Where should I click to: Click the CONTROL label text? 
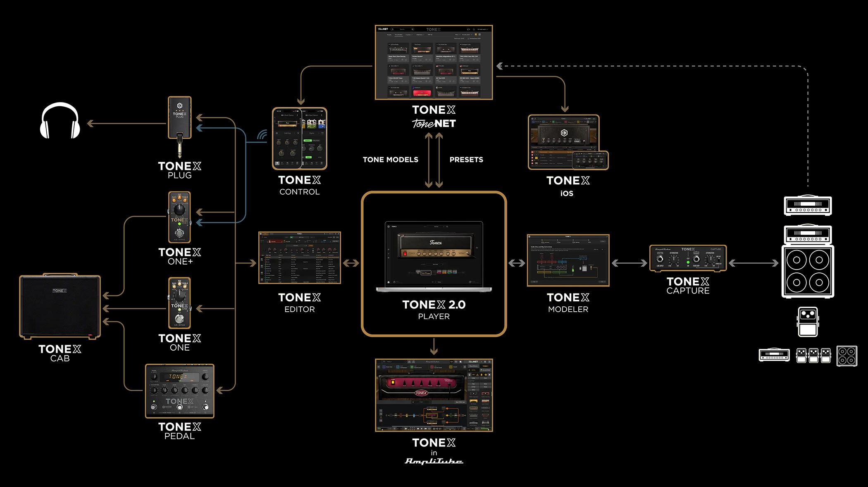click(x=299, y=192)
